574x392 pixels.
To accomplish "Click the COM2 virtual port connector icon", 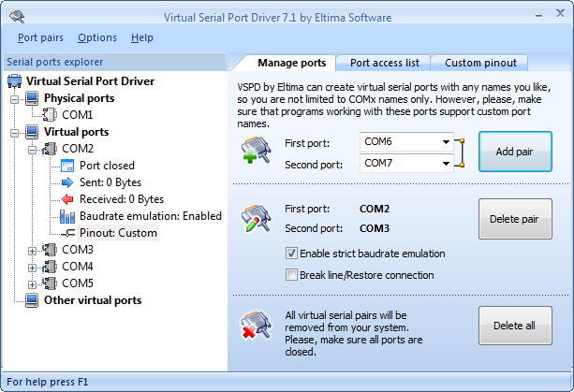I will pos(50,149).
